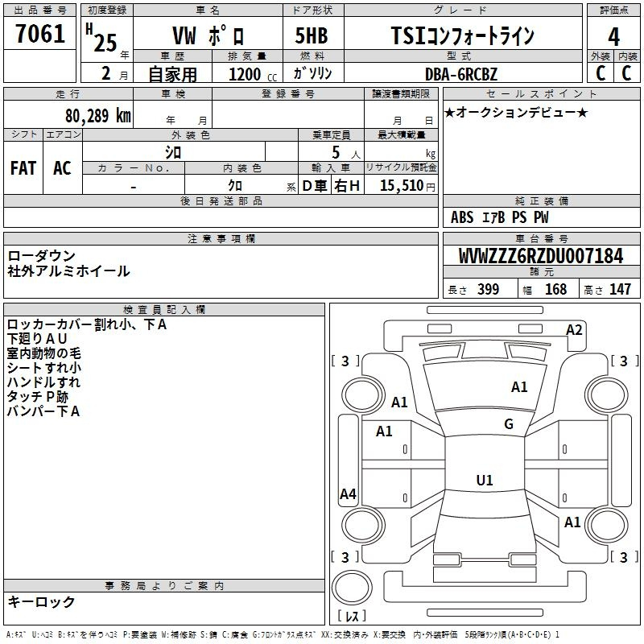Image resolution: width=644 pixels, height=644 pixels.
Task: Select the 車台番号 header
Action: coord(541,238)
